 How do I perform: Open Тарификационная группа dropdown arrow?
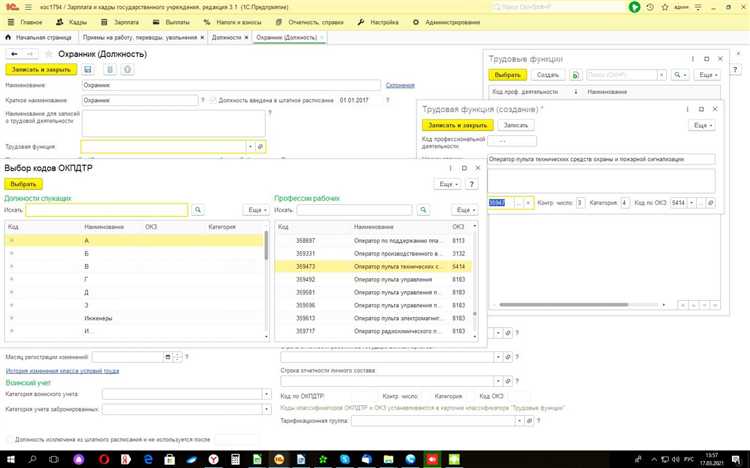[519, 421]
